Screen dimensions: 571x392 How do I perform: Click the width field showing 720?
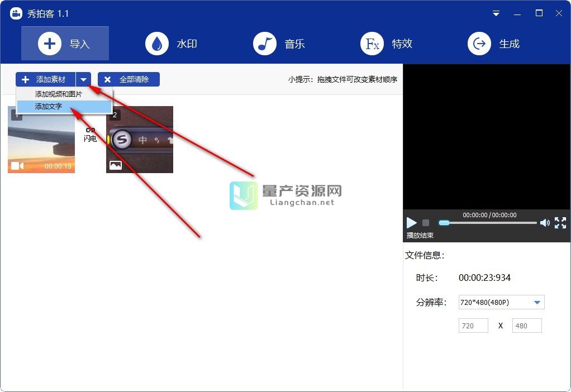pyautogui.click(x=473, y=326)
